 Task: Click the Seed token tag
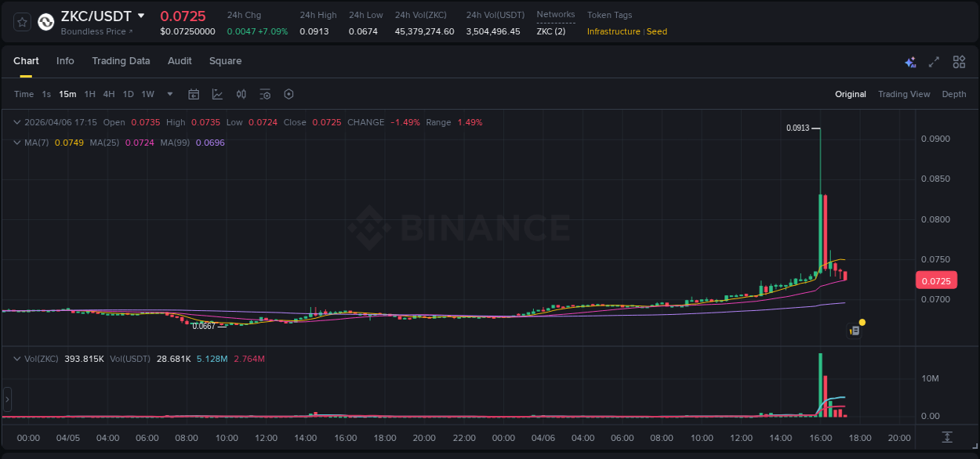pos(657,31)
